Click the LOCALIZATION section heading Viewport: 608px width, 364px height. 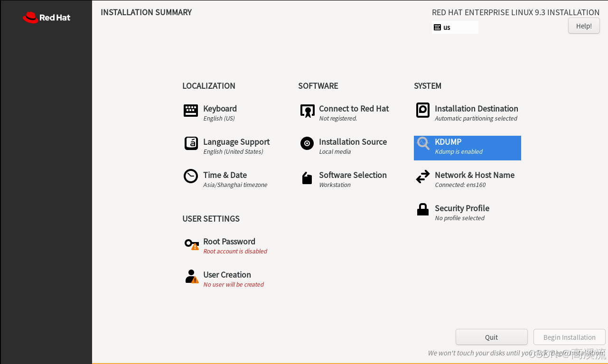[x=209, y=86]
